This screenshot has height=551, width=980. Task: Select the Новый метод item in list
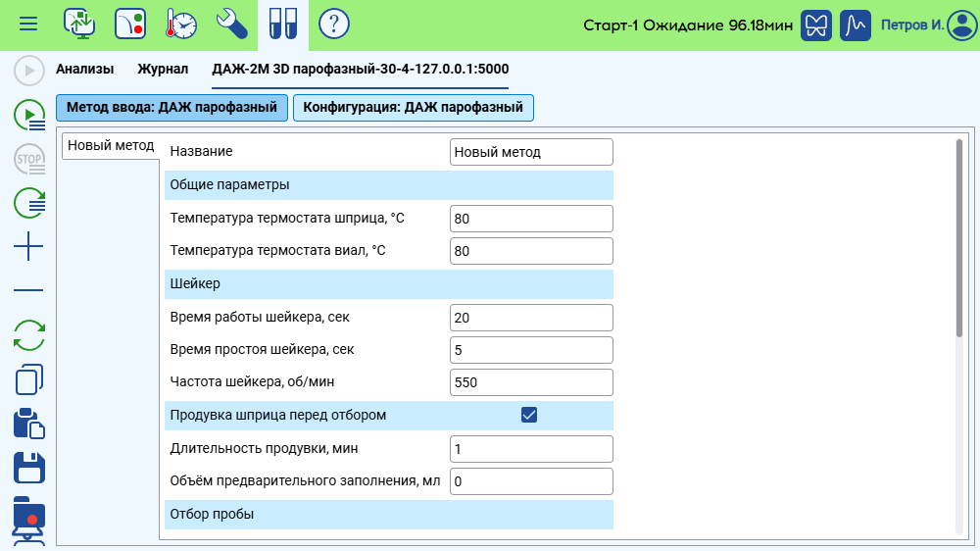pyautogui.click(x=111, y=146)
